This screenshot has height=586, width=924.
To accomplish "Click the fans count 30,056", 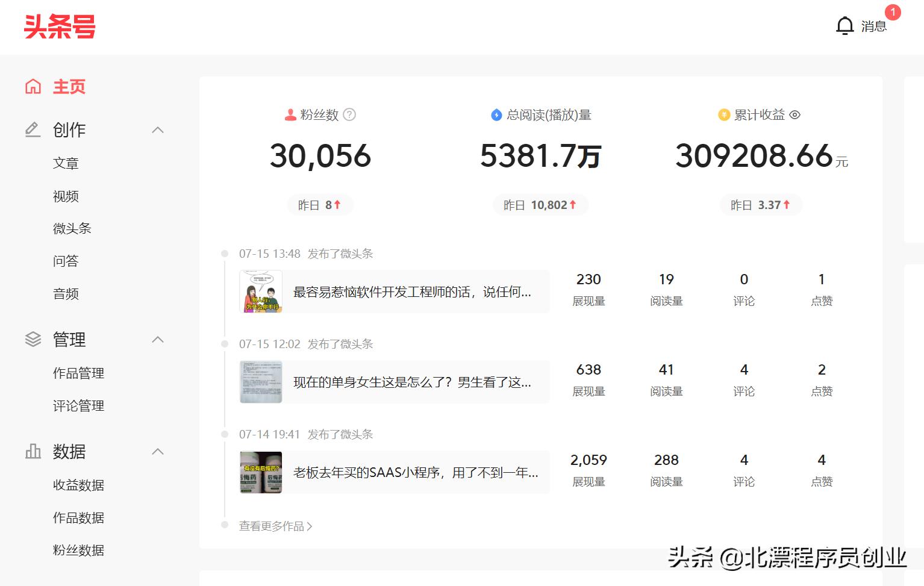I will (320, 157).
